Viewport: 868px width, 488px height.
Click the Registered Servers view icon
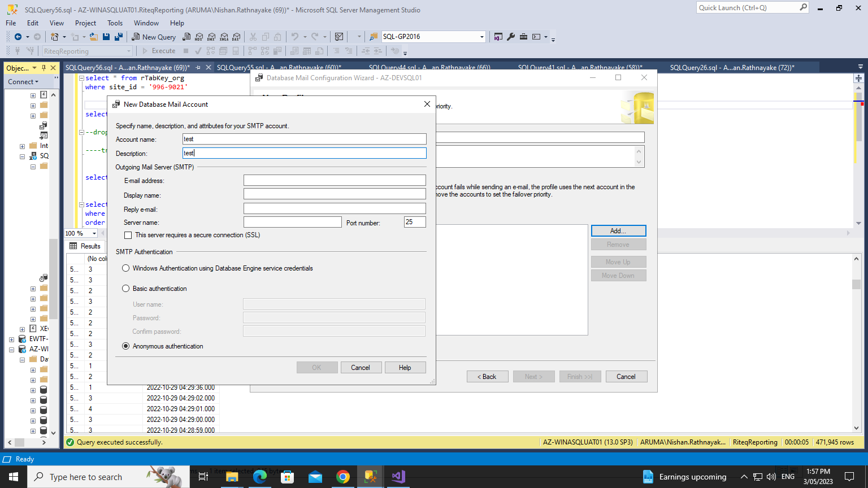498,37
